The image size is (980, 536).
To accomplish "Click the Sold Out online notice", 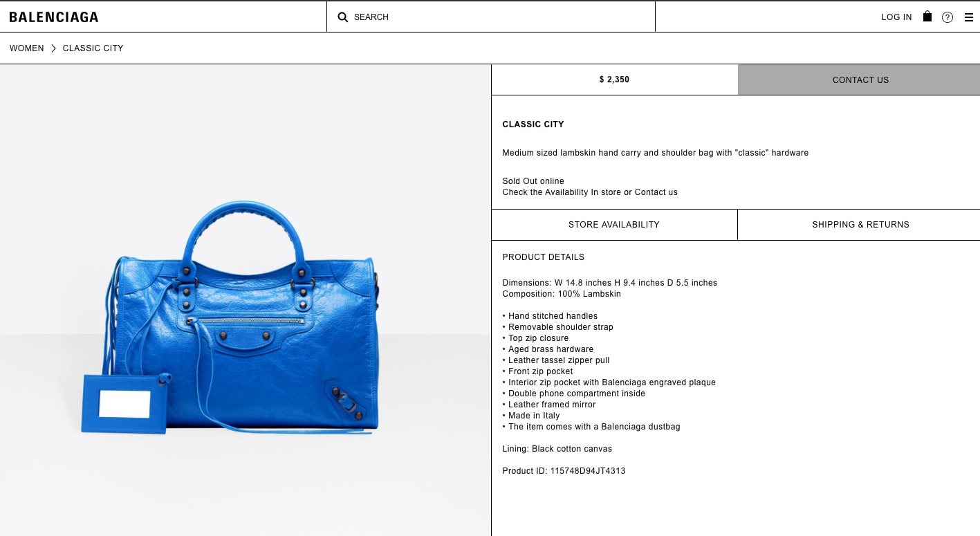I will coord(533,181).
